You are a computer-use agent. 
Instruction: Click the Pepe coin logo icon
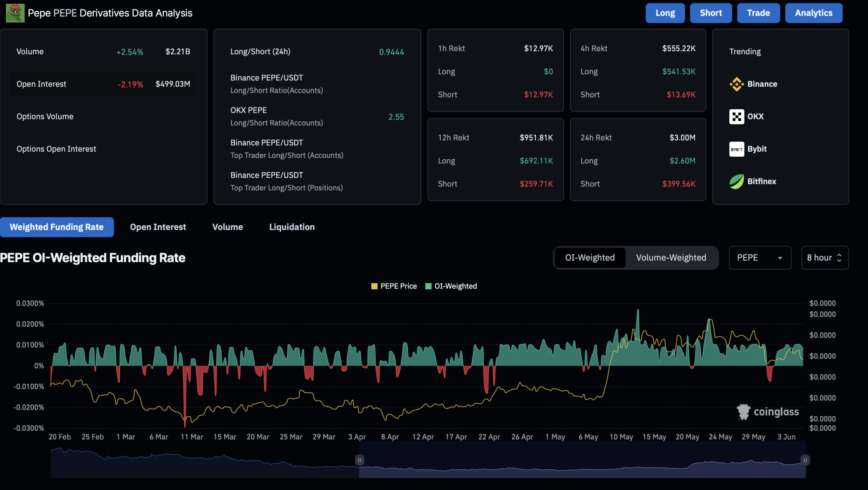click(15, 13)
